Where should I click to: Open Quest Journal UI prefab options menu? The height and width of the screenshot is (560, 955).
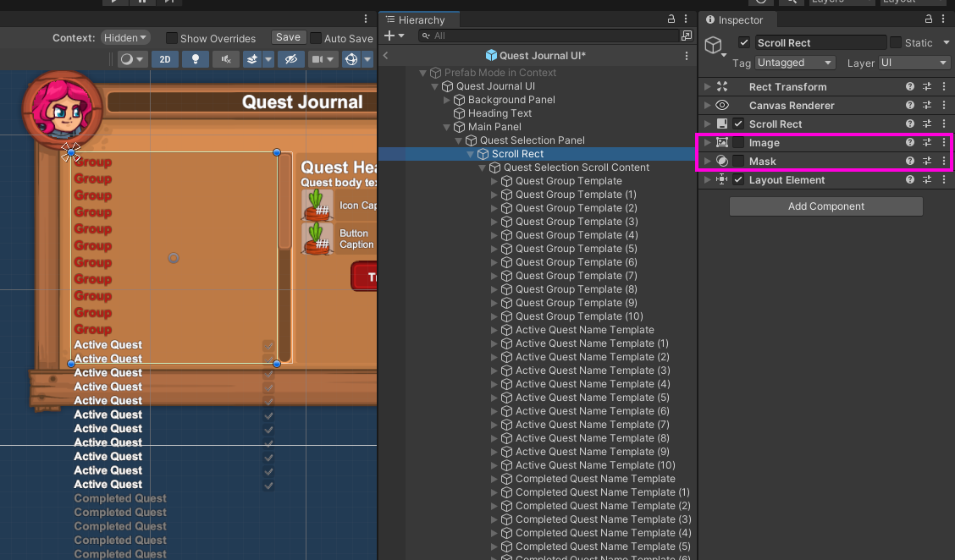pyautogui.click(x=687, y=55)
